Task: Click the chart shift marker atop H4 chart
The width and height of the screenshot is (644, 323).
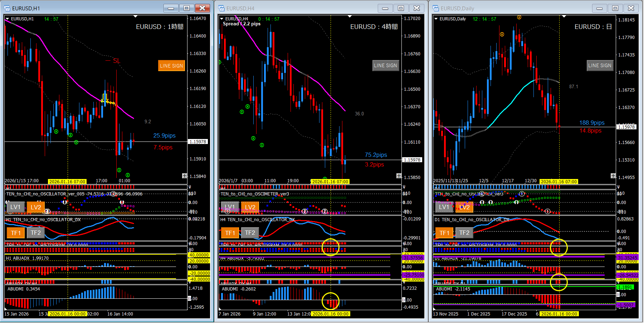Action: [x=350, y=16]
